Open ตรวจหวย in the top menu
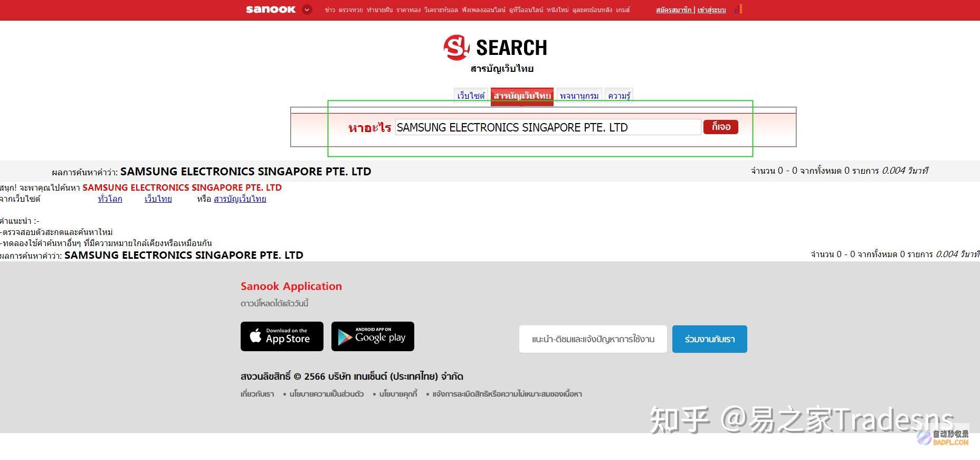This screenshot has height=460, width=980. click(351, 10)
